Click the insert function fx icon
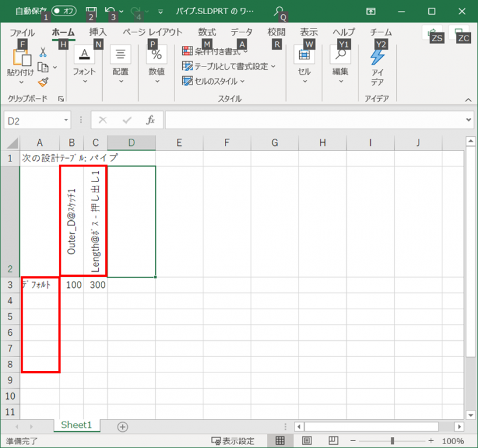This screenshot has width=478, height=448. pos(151,120)
